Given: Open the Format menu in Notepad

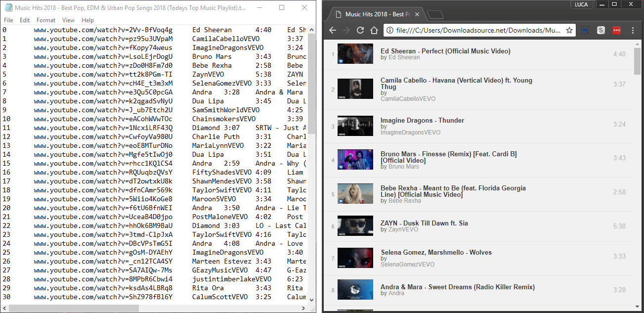Looking at the screenshot, I should tap(46, 20).
